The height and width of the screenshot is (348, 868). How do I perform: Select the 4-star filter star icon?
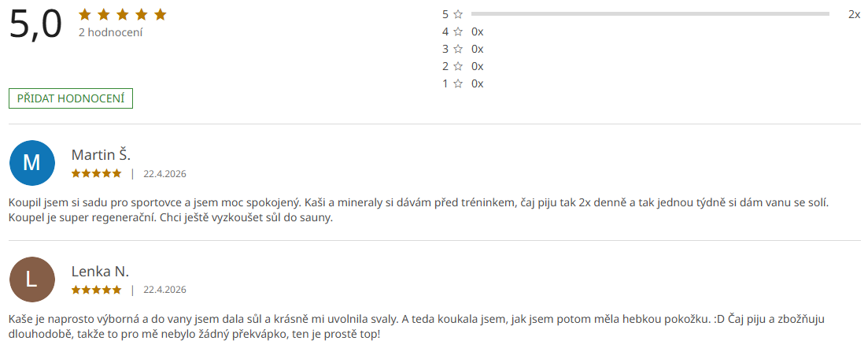[x=458, y=31]
